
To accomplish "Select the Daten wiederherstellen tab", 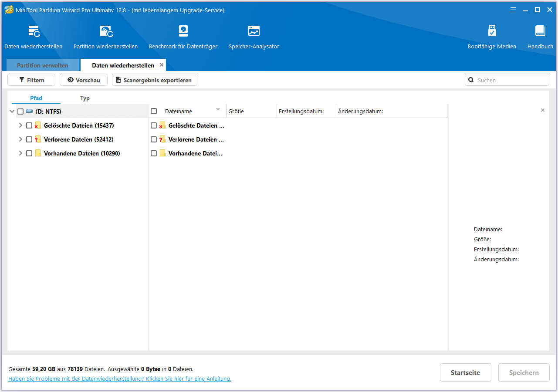I will pos(123,65).
